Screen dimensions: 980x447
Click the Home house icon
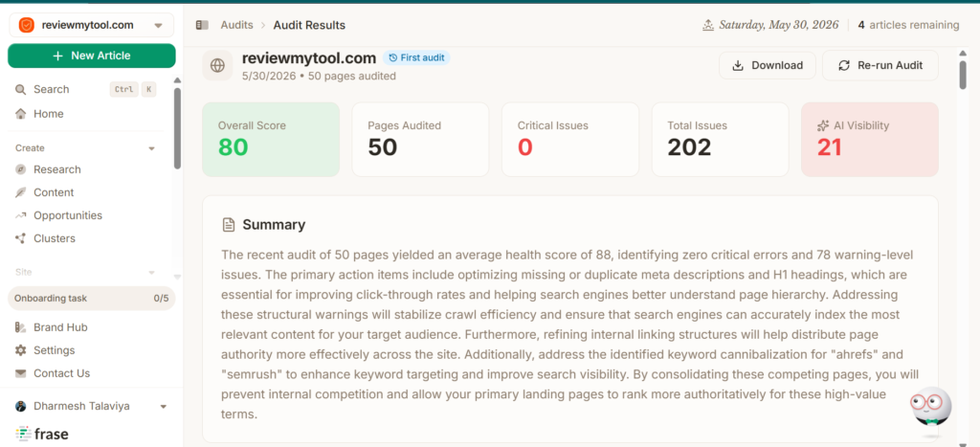tap(21, 114)
